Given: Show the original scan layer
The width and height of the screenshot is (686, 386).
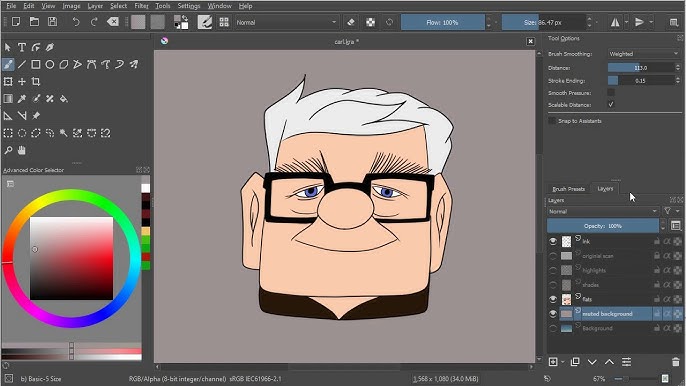Looking at the screenshot, I should 553,256.
